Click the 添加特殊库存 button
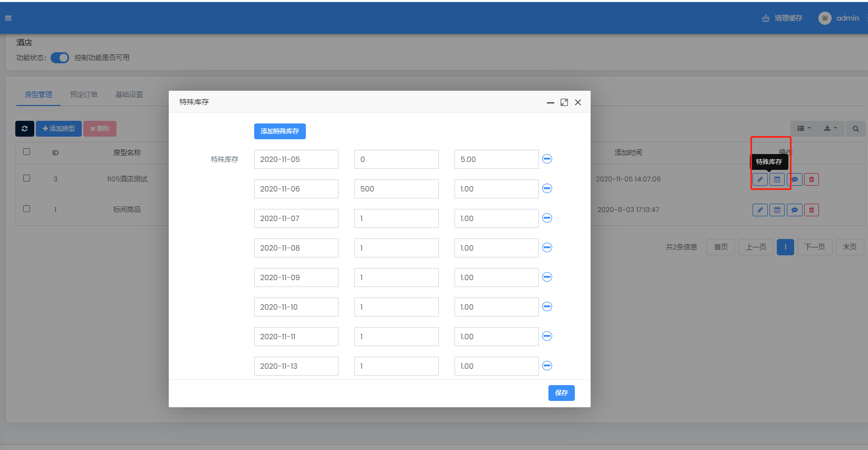Image resolution: width=868 pixels, height=450 pixels. pyautogui.click(x=279, y=131)
